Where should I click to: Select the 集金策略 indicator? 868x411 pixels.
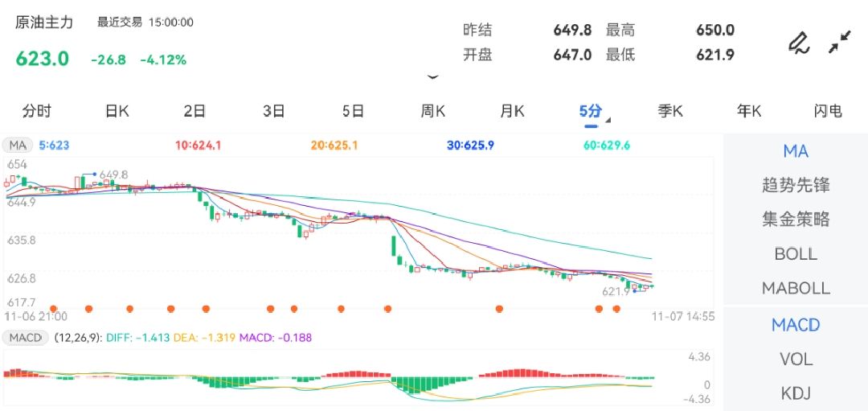796,220
